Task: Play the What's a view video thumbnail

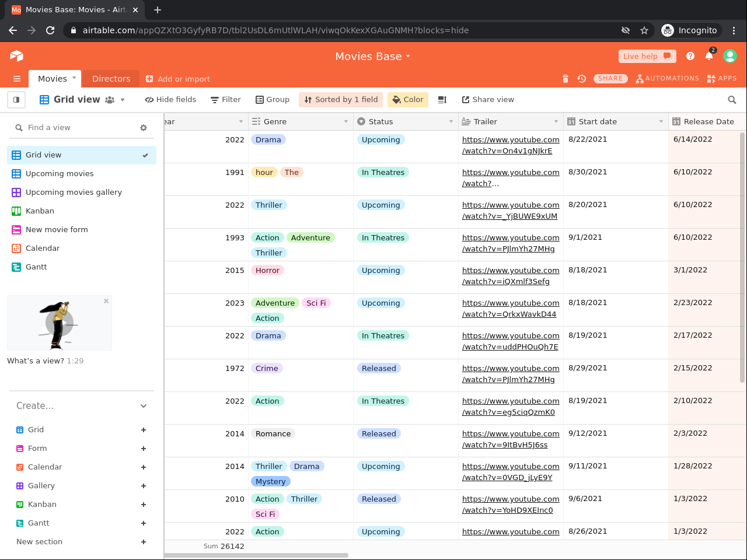Action: pyautogui.click(x=60, y=323)
